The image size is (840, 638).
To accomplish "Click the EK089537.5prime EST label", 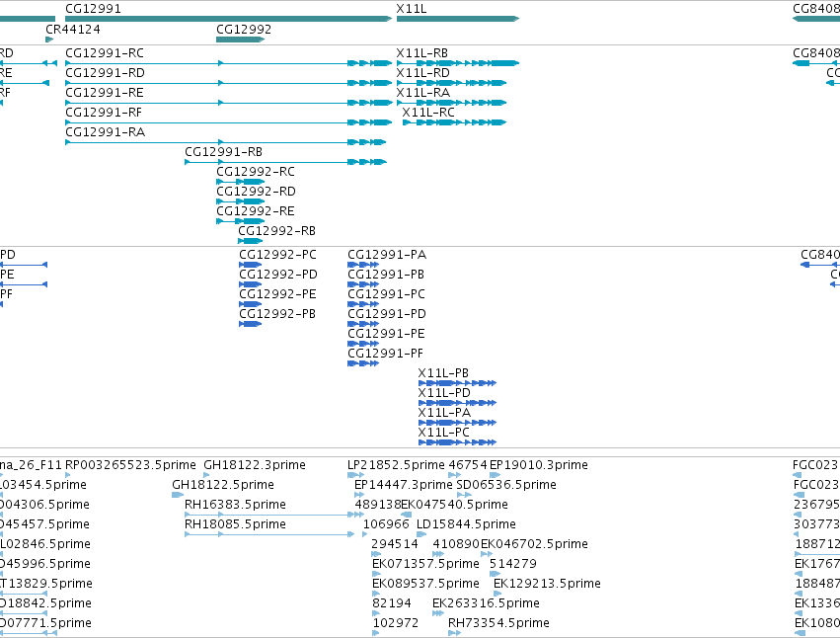I will (425, 585).
